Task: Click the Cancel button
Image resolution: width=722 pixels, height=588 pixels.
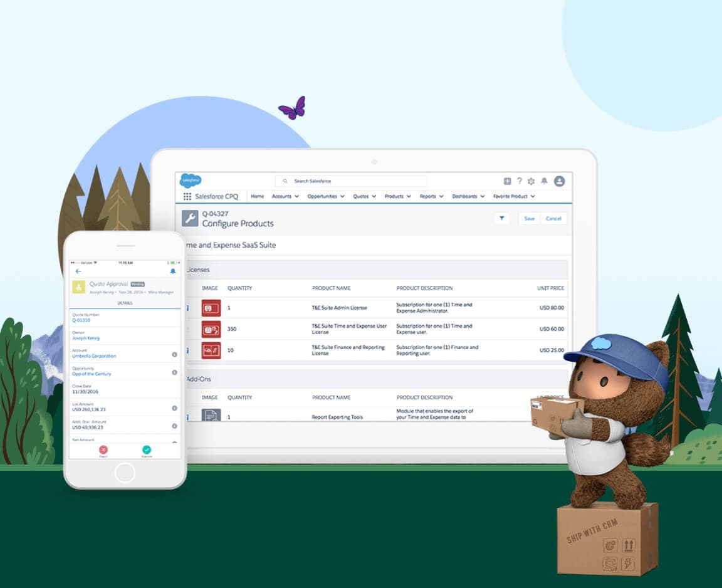Action: [553, 219]
